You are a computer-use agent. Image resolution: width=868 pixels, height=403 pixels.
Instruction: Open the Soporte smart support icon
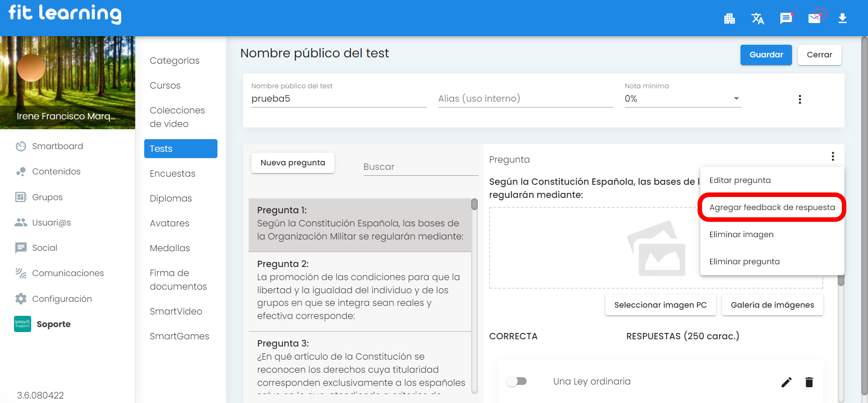[23, 324]
